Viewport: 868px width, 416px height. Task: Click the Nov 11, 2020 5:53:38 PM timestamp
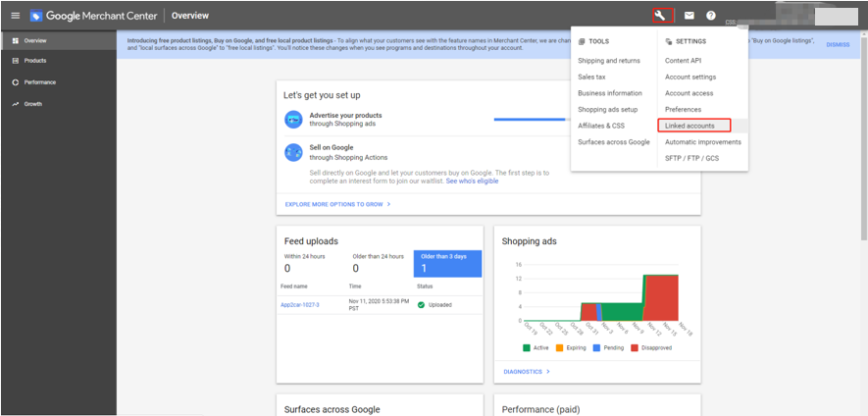pyautogui.click(x=379, y=305)
